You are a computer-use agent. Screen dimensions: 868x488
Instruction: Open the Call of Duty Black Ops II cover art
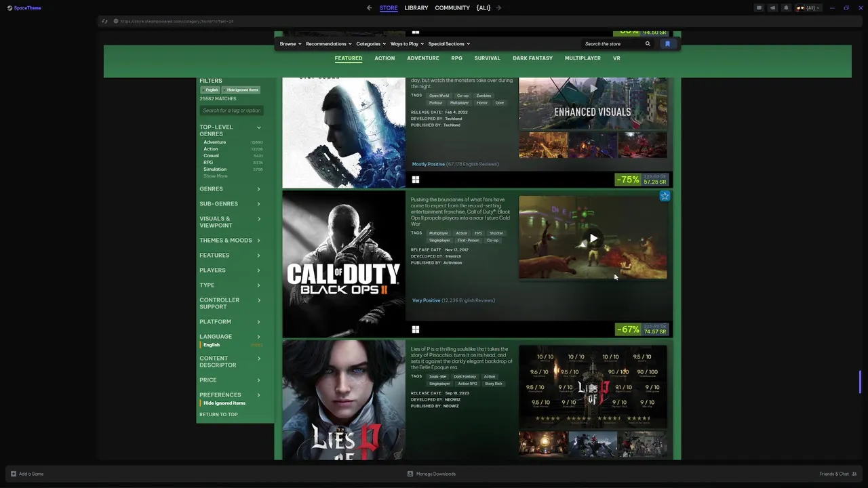tap(344, 264)
